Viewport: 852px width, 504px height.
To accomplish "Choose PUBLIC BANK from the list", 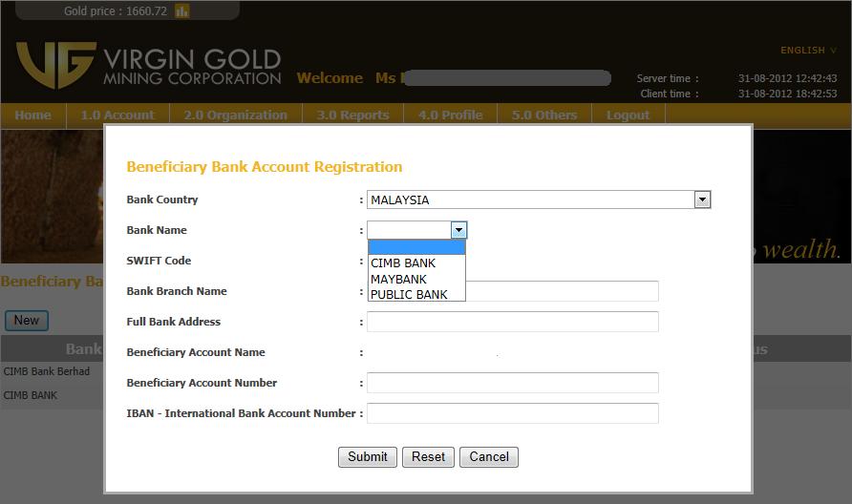I will tap(416, 294).
